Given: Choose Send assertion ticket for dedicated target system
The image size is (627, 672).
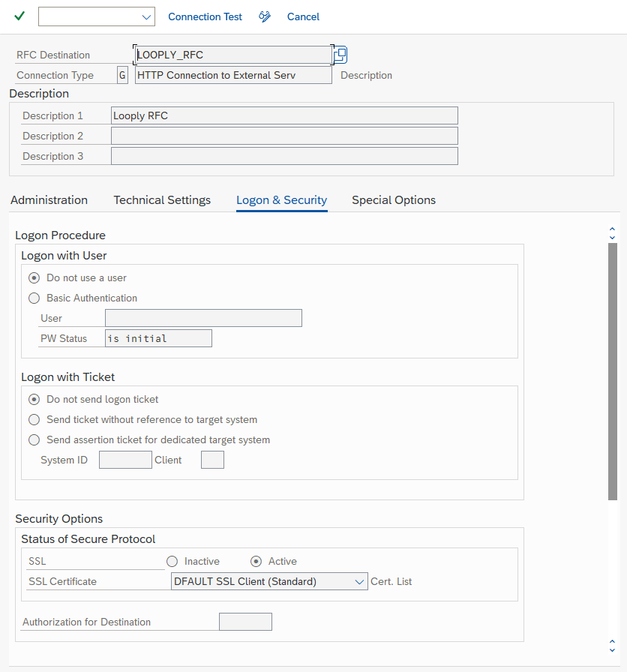Looking at the screenshot, I should point(34,439).
